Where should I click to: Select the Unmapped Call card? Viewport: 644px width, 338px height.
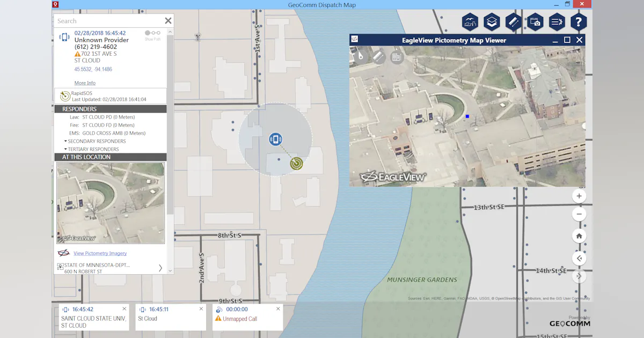(x=248, y=317)
